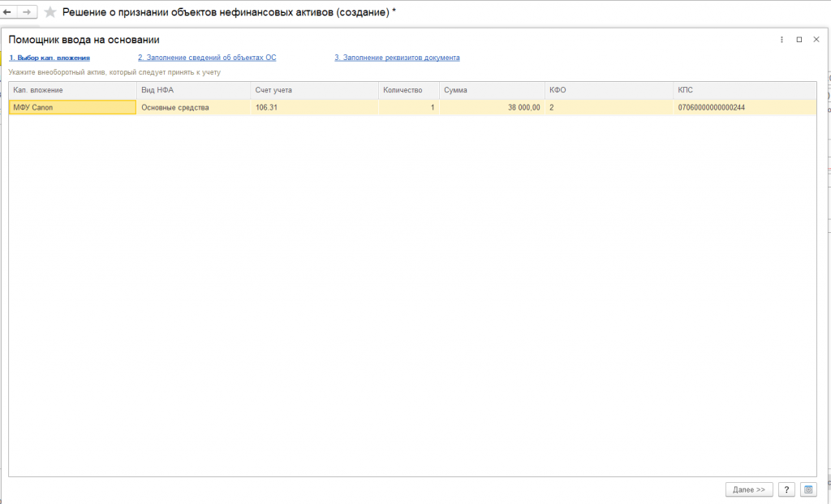The image size is (831, 504).
Task: Open step 2 Заполнение сведений об объектах ОС
Action: [x=207, y=58]
